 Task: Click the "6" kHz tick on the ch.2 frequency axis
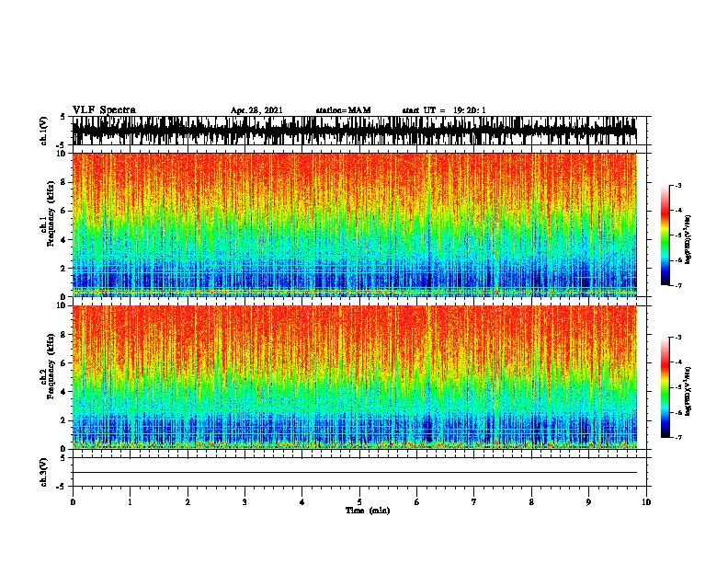tap(64, 363)
